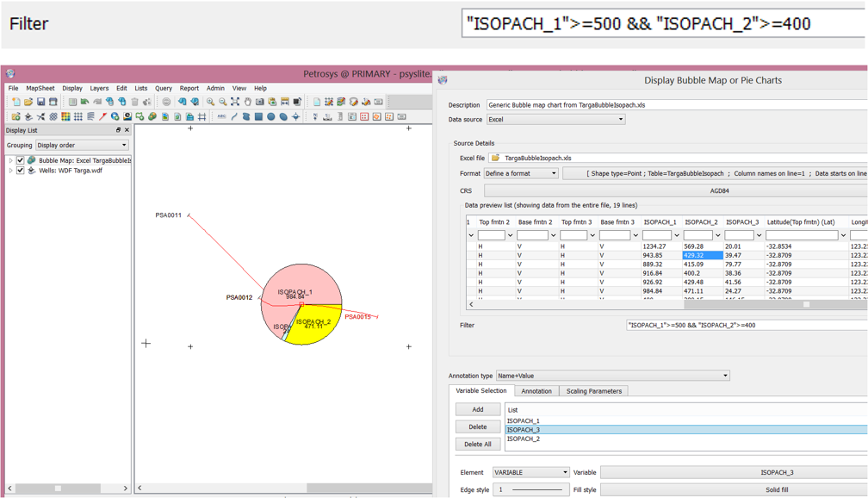Click the folder icon beside Excel file
This screenshot has width=868, height=498.
coord(495,159)
